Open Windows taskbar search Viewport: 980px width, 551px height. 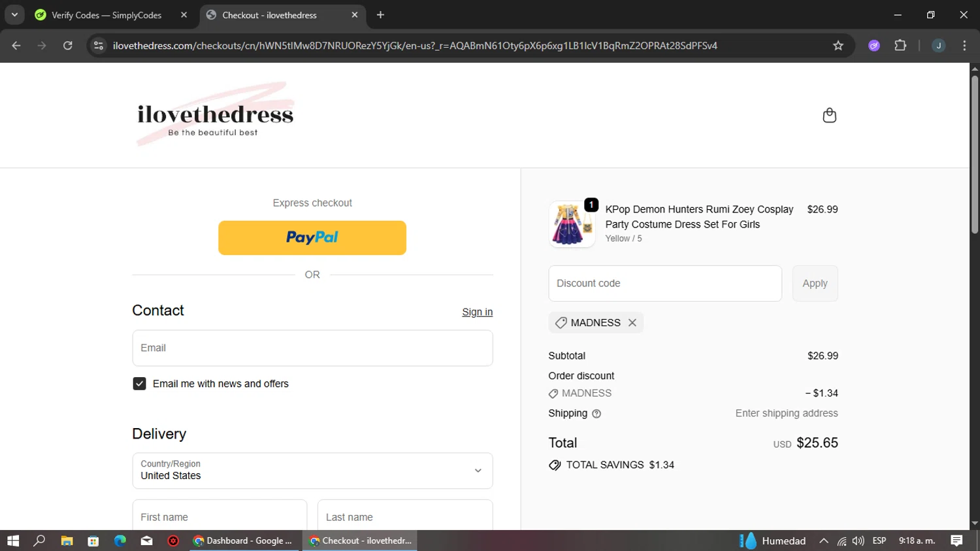(x=39, y=541)
